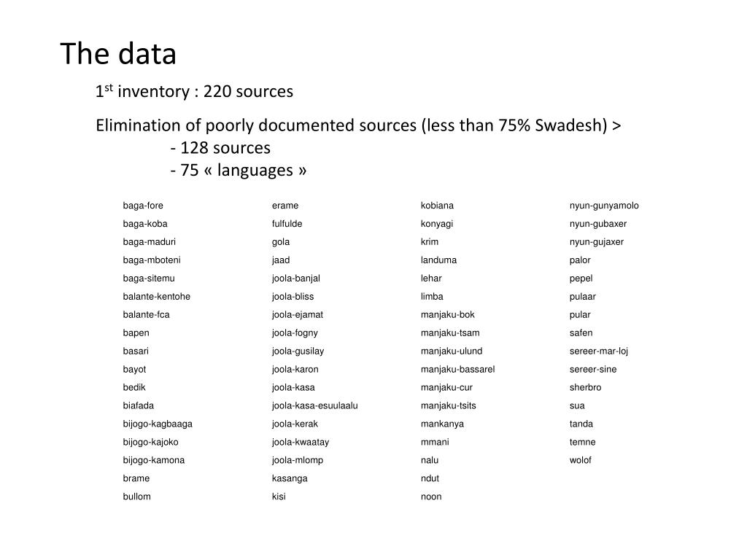Click the 'joola-banjal' entry

click(296, 278)
